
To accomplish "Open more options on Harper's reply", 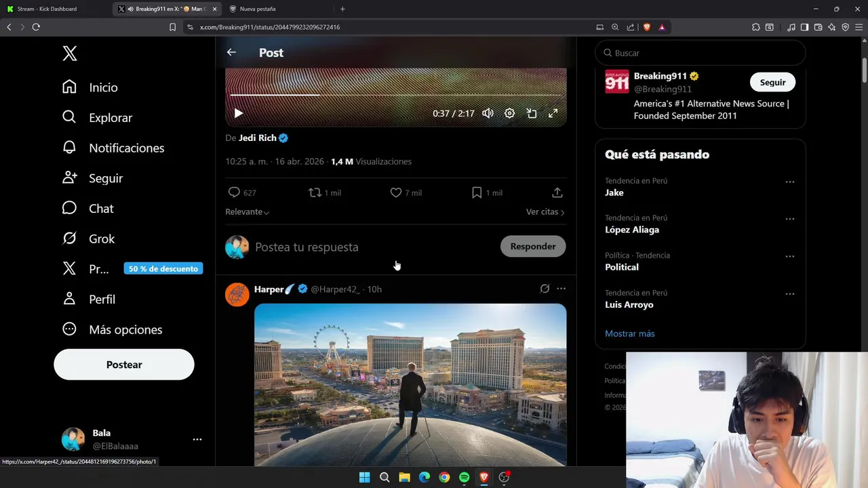I will (x=561, y=289).
